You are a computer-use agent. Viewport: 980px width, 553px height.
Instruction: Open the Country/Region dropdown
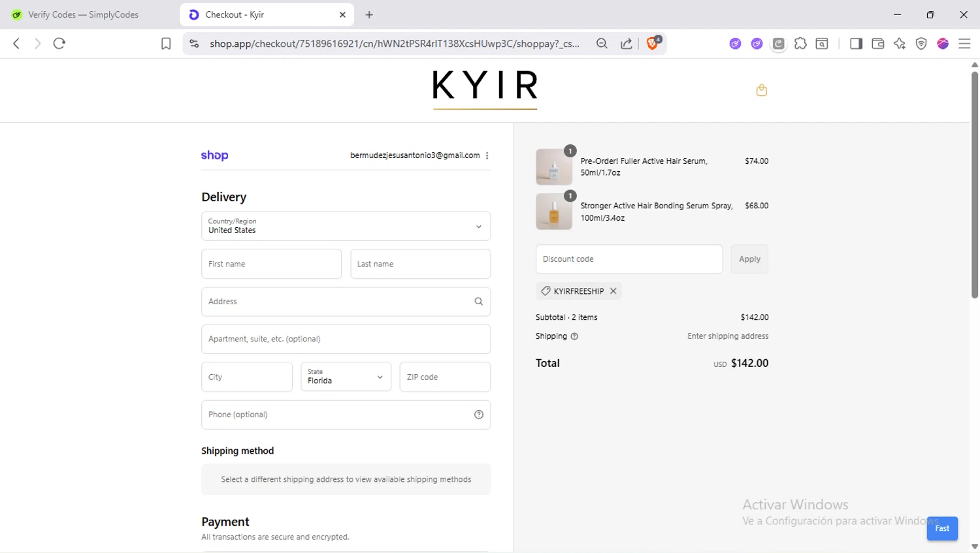[x=346, y=226]
